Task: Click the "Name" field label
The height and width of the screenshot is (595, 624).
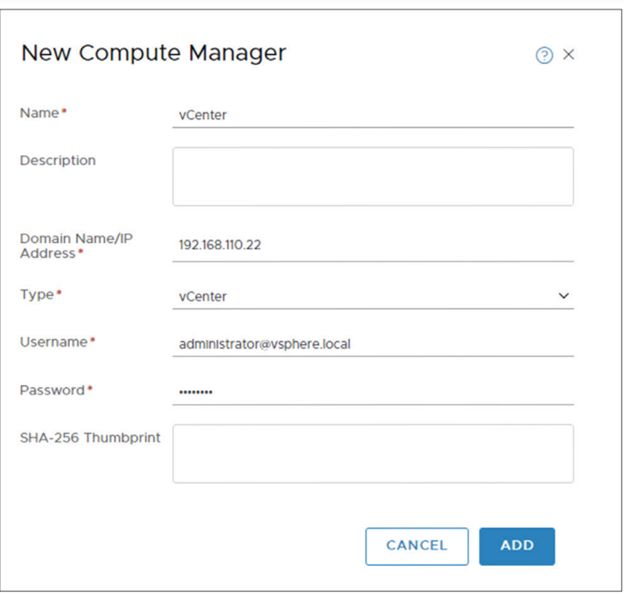Action: pyautogui.click(x=39, y=113)
